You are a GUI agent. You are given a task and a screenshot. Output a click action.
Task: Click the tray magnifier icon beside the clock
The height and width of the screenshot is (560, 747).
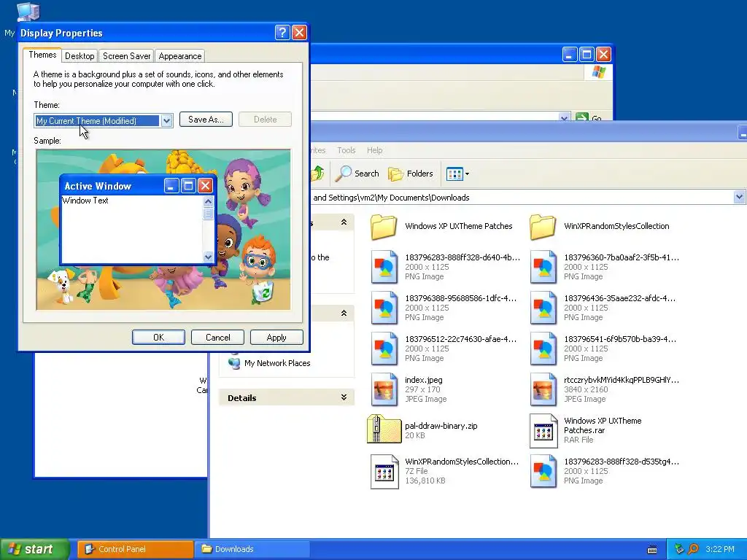(x=693, y=549)
